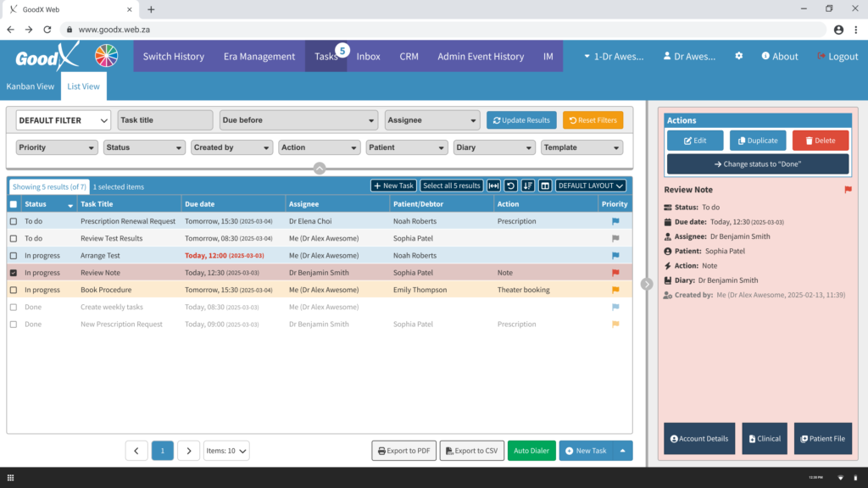Click the Update Results button

click(521, 120)
